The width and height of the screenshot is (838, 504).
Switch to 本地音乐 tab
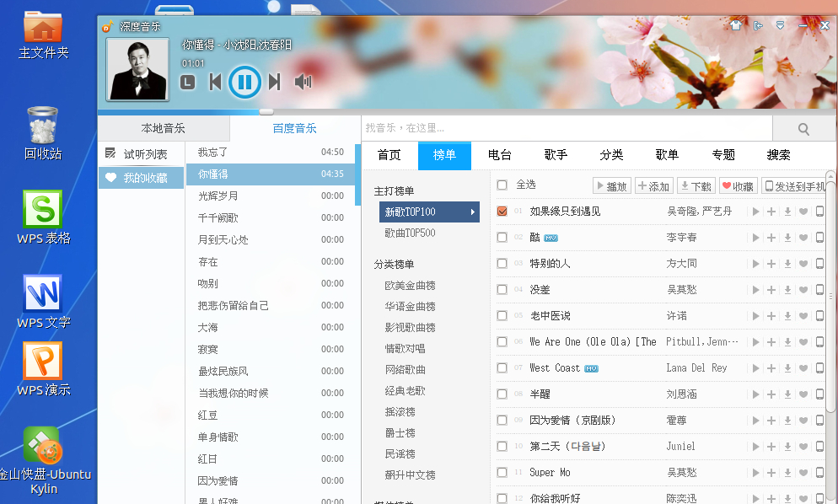point(163,128)
